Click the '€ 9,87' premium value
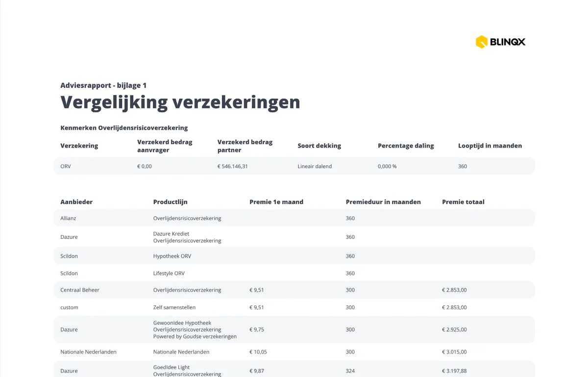Screen dimensions: 588x377 point(257,371)
